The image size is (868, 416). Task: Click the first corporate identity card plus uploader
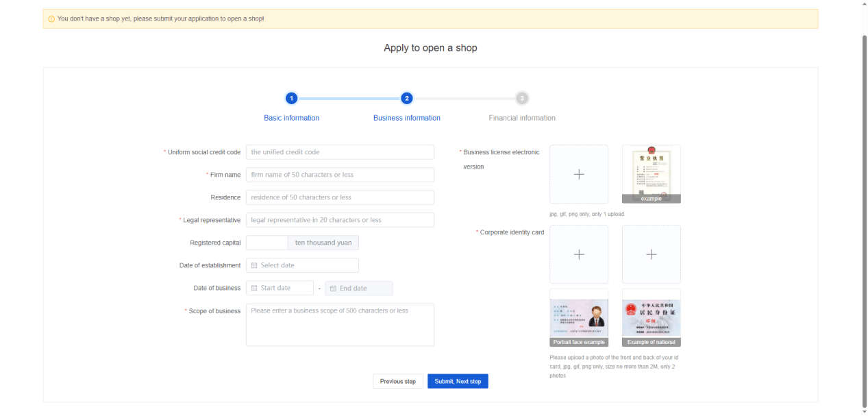tap(579, 254)
